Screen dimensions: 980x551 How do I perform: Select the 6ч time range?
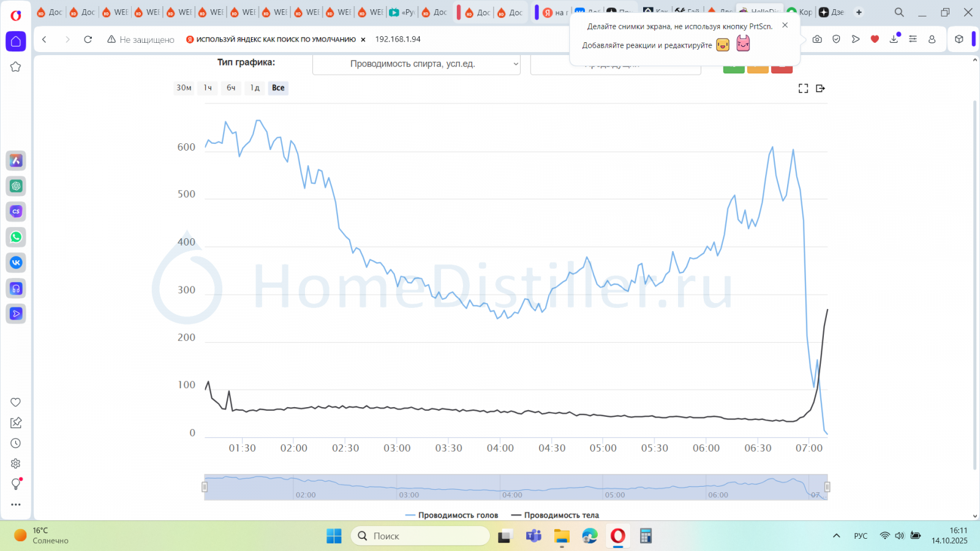[231, 88]
